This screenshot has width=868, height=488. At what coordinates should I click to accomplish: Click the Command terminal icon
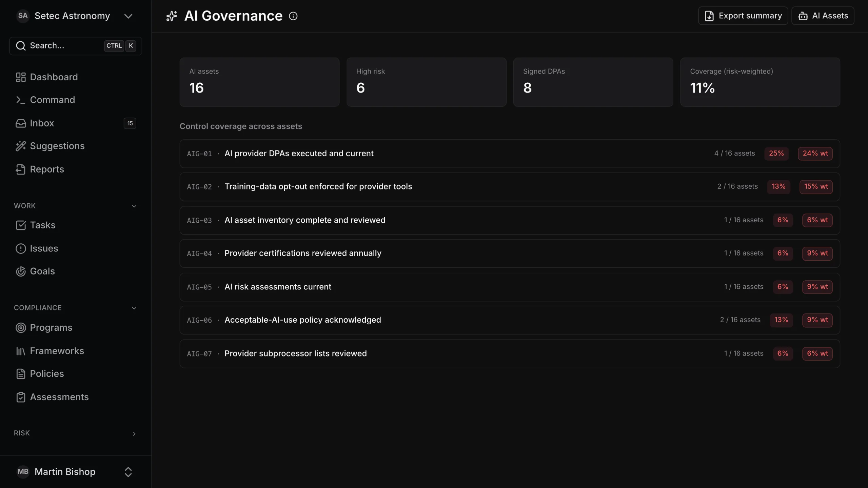point(21,100)
